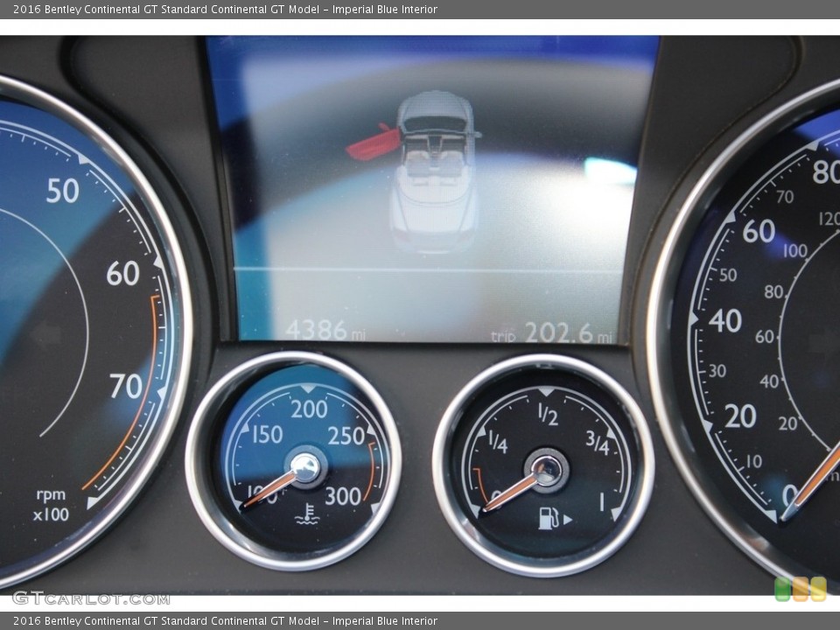The width and height of the screenshot is (840, 630).
Task: Click the fuel pump icon
Action: tap(549, 518)
